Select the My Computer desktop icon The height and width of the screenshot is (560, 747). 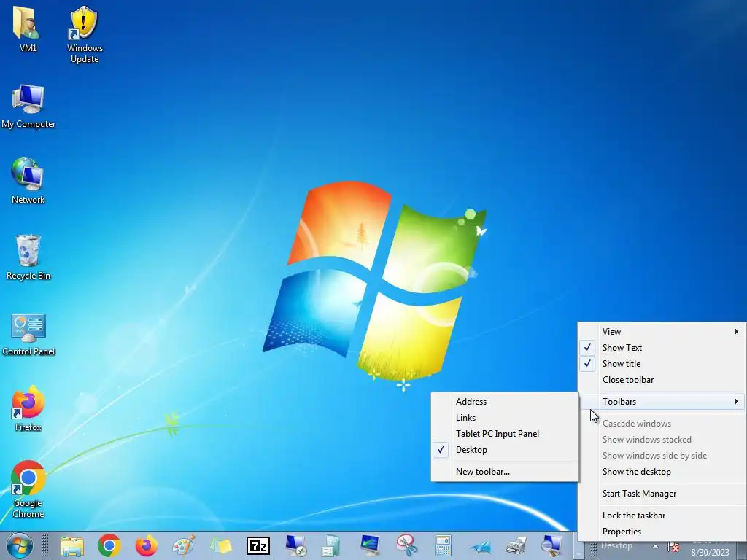click(28, 106)
